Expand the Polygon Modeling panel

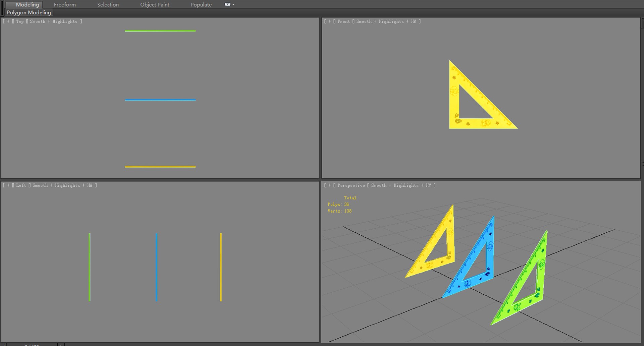pos(29,12)
